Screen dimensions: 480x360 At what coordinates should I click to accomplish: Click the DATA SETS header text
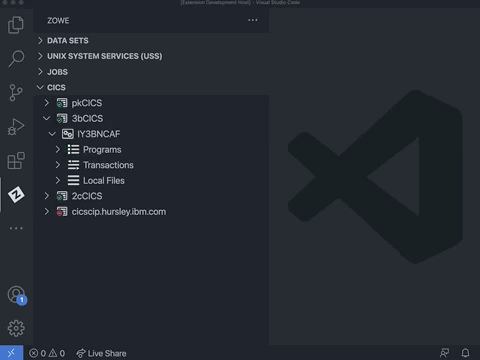[x=68, y=41]
